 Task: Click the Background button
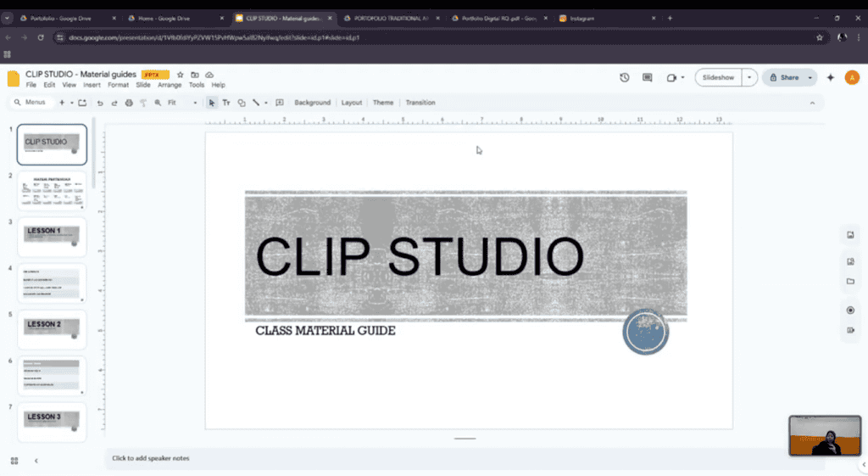click(312, 103)
